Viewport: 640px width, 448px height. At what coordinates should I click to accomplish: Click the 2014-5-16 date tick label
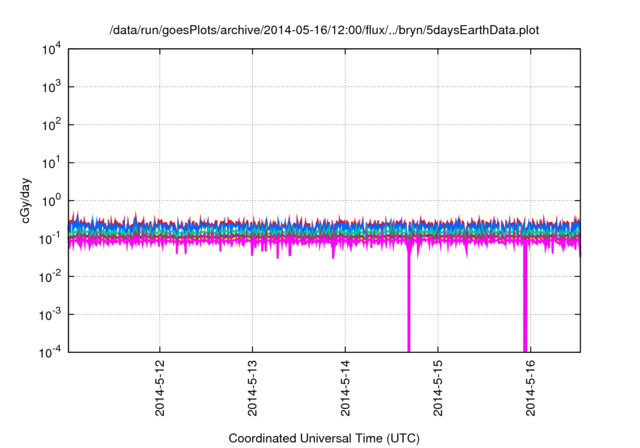tap(531, 388)
